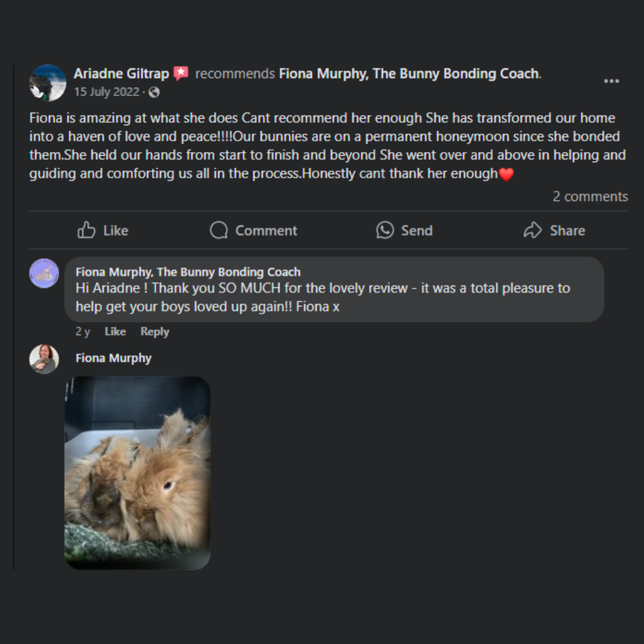Image resolution: width=644 pixels, height=644 pixels.
Task: Open Ariadne Giltrap's profile picture
Action: [x=48, y=82]
